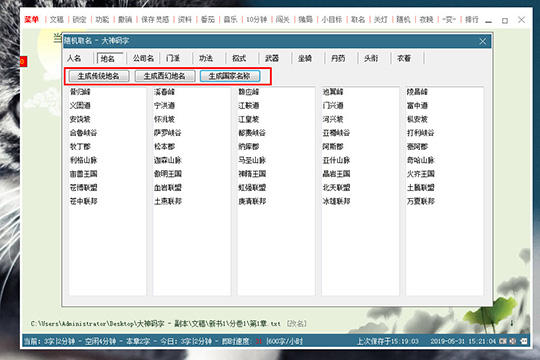Viewport: 540px width, 360px height.
Task: Select 血岩联盟 in the second list
Action: (x=168, y=187)
